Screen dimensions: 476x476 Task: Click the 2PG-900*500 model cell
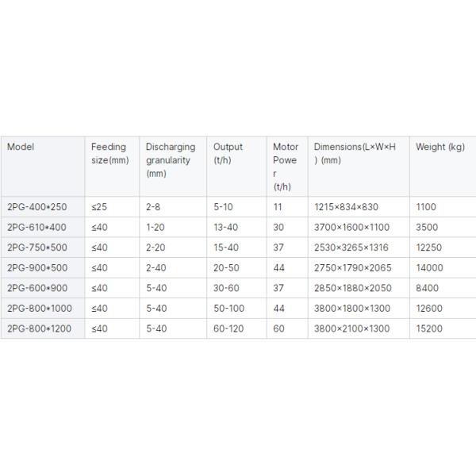[x=38, y=267]
